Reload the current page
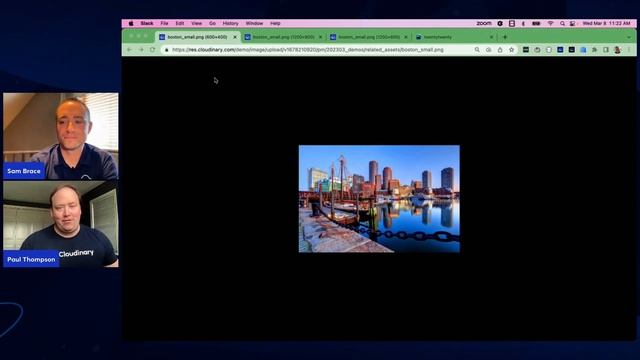The image size is (640, 360). point(152,50)
